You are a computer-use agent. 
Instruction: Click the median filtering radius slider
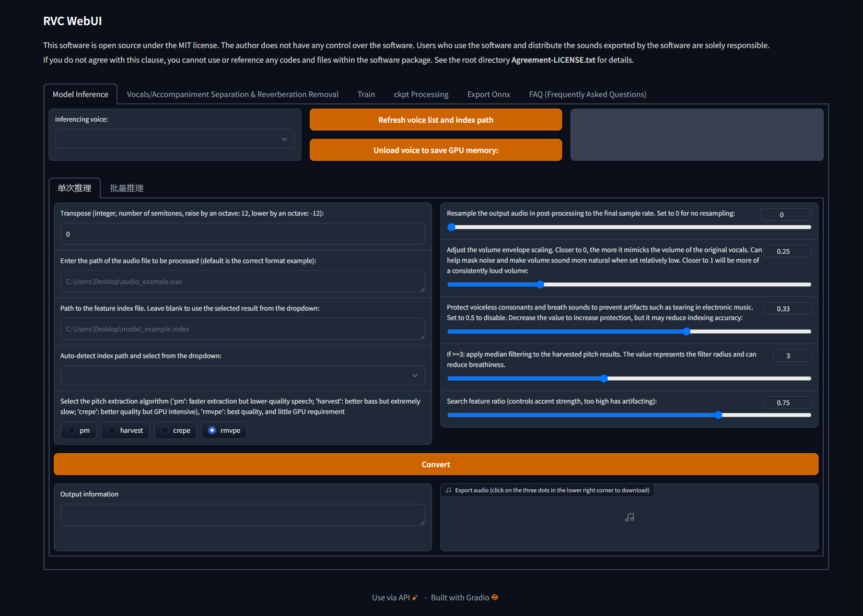pos(629,378)
